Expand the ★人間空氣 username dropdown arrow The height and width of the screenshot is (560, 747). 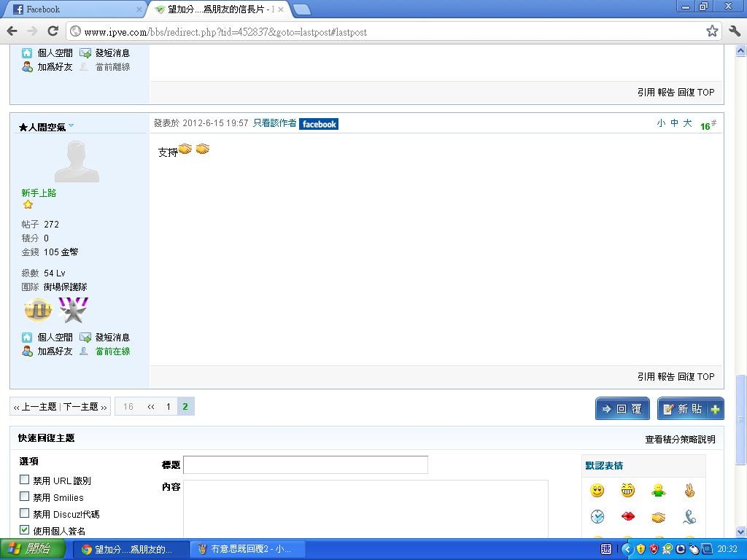[x=71, y=125]
